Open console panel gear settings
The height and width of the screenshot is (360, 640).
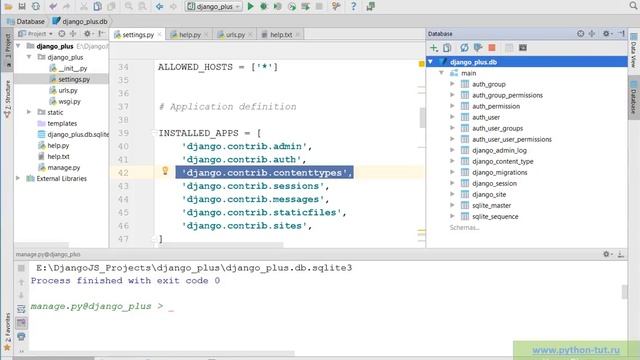tap(607, 254)
